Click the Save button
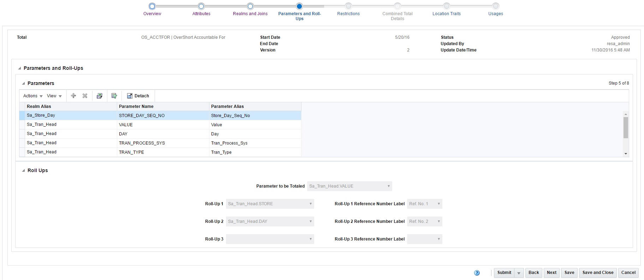 click(x=569, y=273)
